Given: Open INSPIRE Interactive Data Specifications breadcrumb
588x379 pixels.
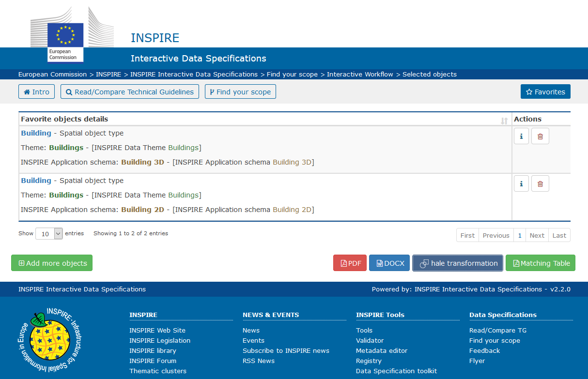Looking at the screenshot, I should 194,74.
